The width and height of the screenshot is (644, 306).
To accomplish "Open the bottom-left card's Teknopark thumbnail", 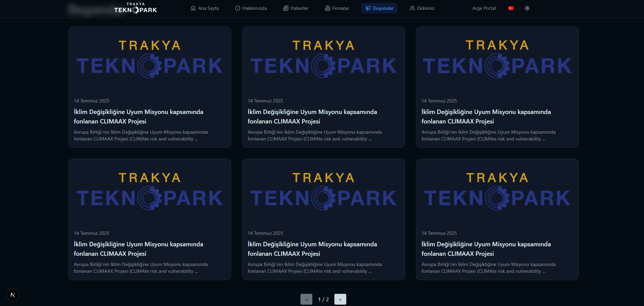I will click(150, 191).
